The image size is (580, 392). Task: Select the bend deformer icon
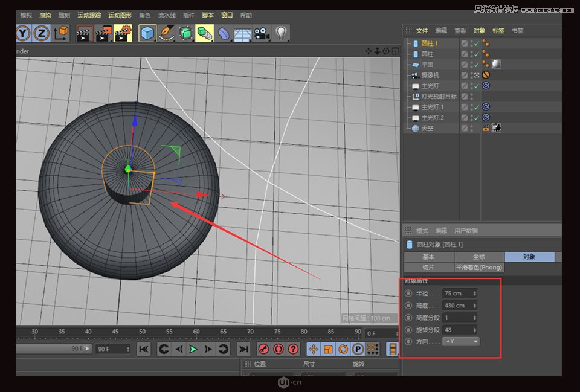pyautogui.click(x=224, y=33)
